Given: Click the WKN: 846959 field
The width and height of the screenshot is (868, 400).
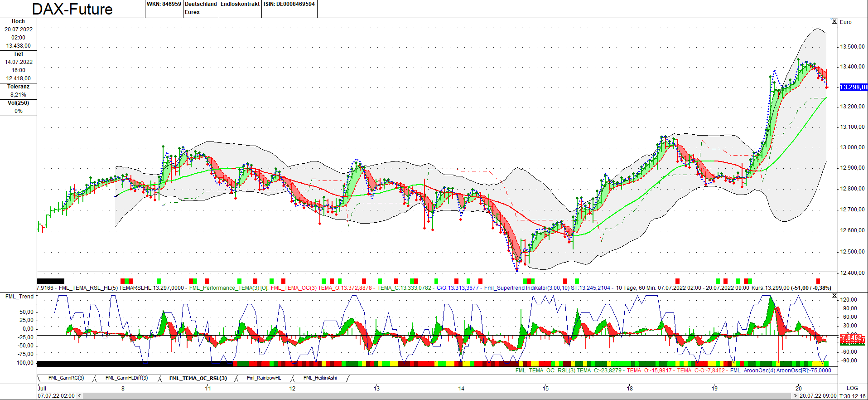Looking at the screenshot, I should click(x=164, y=4).
